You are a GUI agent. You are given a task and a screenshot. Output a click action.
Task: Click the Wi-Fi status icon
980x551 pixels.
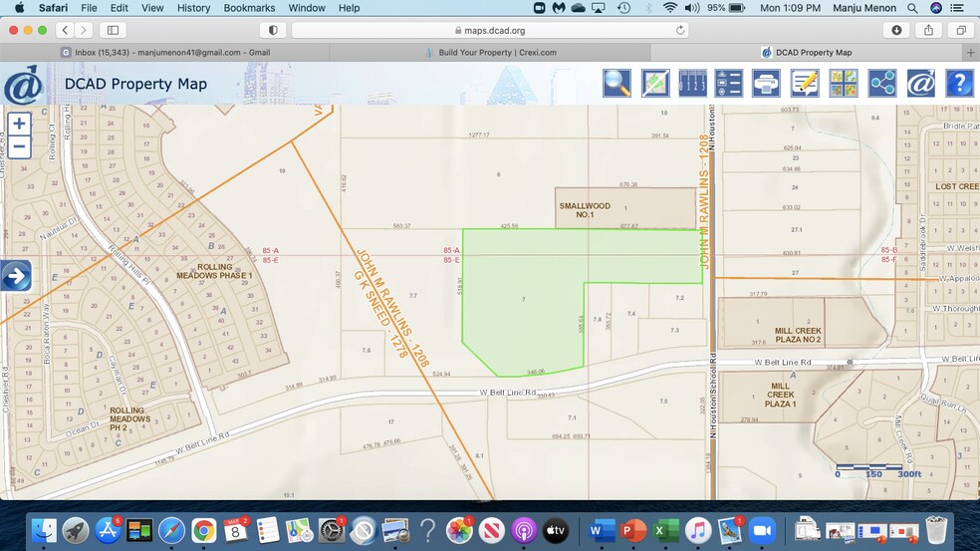click(670, 8)
